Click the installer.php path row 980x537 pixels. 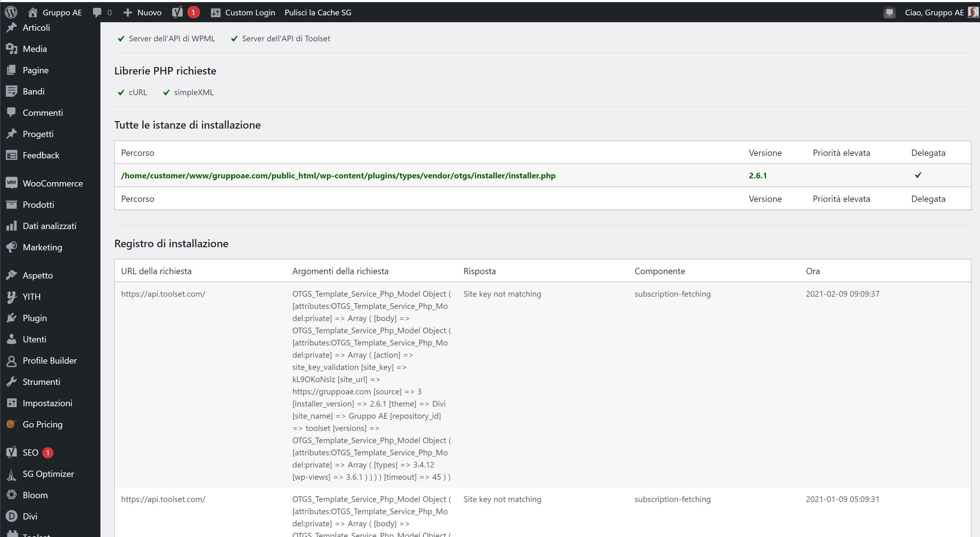tap(543, 176)
